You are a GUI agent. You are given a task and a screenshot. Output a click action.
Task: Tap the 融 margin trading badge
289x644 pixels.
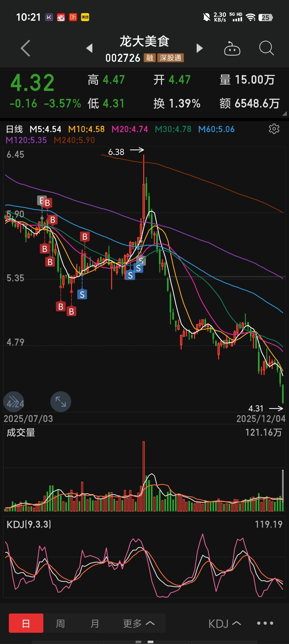[150, 58]
